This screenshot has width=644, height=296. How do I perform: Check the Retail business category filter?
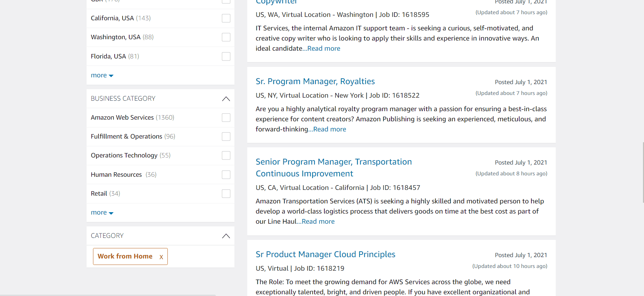click(x=226, y=194)
